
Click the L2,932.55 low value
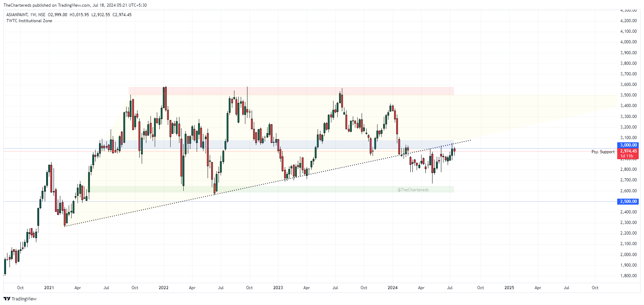coord(100,15)
